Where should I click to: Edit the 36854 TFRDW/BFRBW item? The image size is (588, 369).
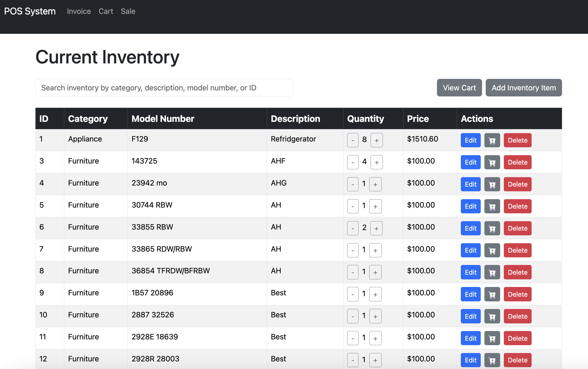point(471,272)
